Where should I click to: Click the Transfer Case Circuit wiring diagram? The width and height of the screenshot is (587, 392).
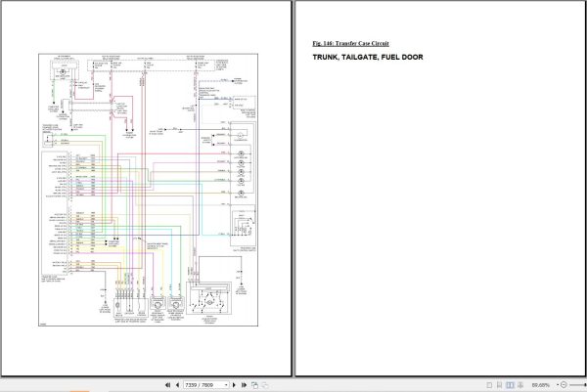coord(149,190)
